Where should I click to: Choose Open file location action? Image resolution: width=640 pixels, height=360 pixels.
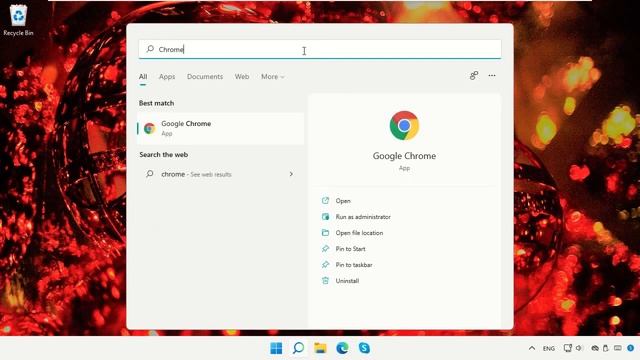click(359, 233)
